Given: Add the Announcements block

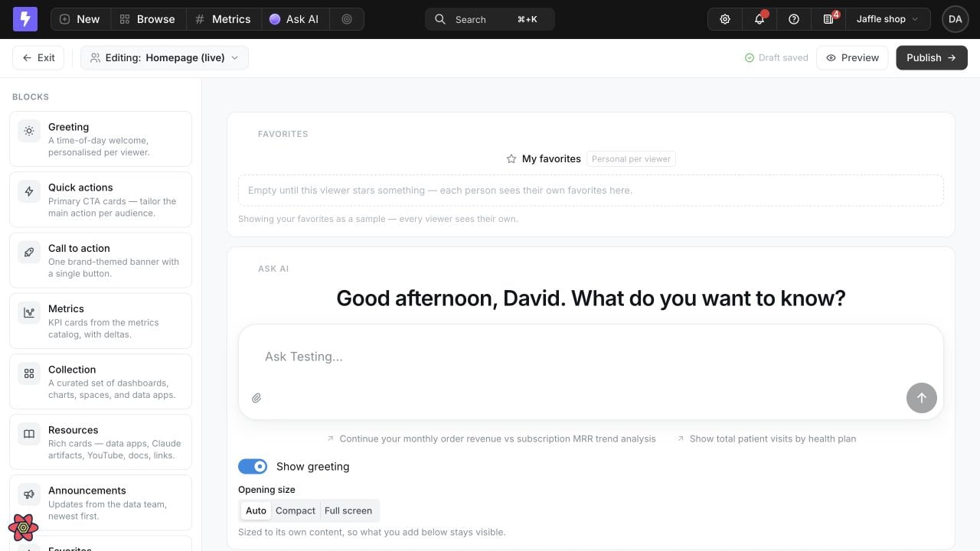Looking at the screenshot, I should click(x=100, y=503).
